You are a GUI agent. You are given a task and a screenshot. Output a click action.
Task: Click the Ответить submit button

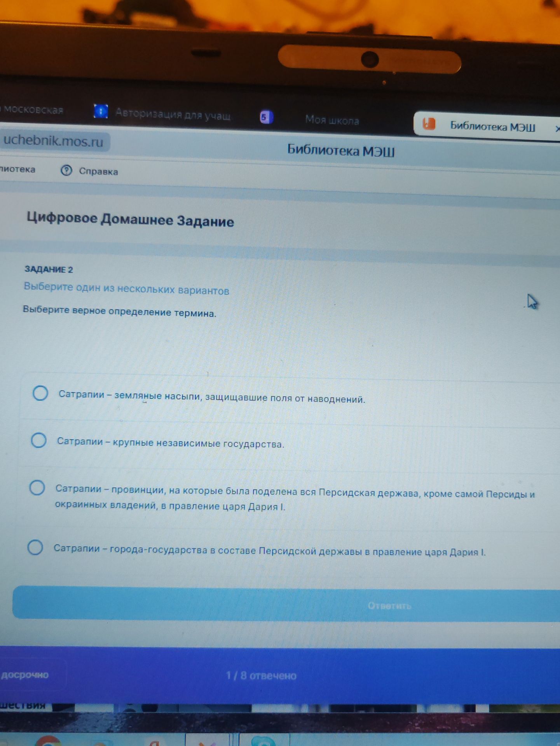tap(287, 605)
